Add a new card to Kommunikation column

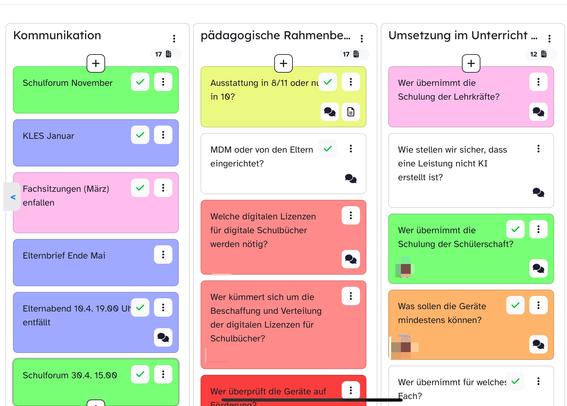[96, 63]
